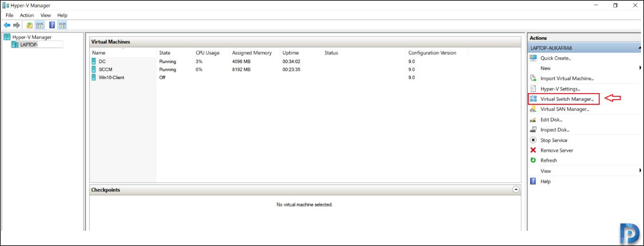Click the Back arrow in the toolbar
This screenshot has width=644, height=246.
point(7,25)
